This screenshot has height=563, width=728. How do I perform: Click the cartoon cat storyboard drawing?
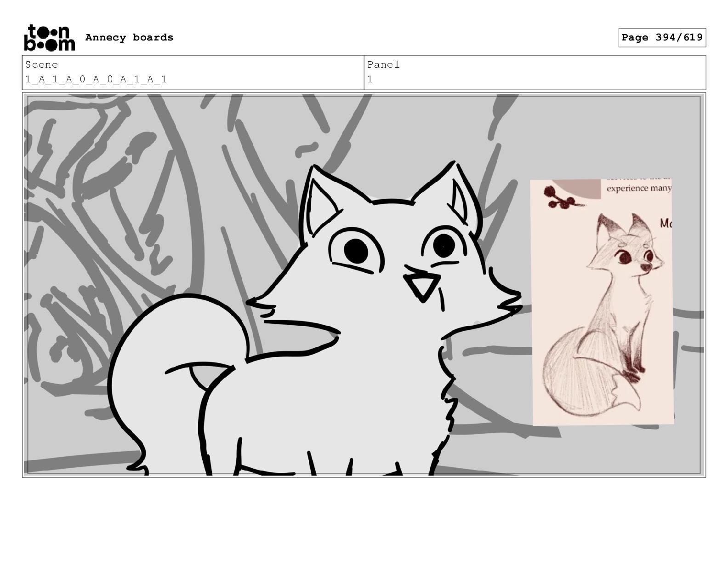pos(316,318)
